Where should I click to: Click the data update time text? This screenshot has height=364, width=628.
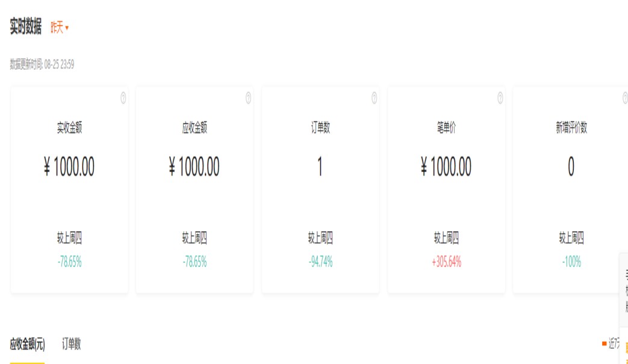(42, 64)
